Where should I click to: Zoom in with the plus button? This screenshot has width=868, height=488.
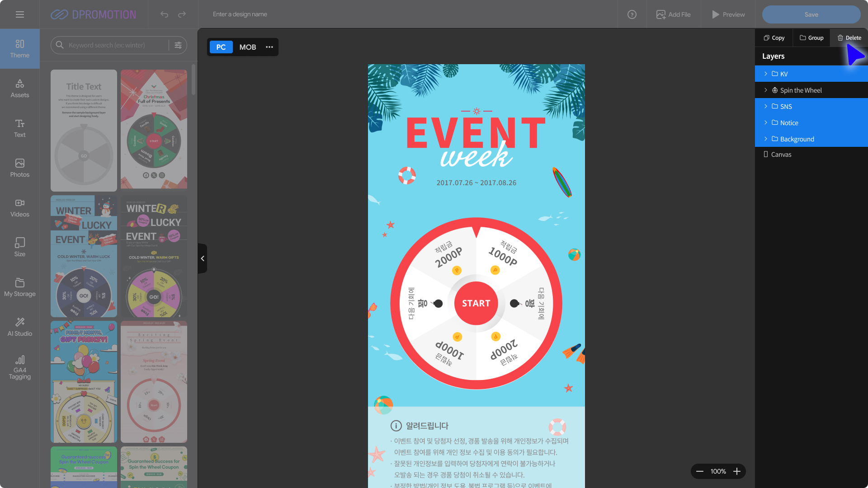[737, 471]
